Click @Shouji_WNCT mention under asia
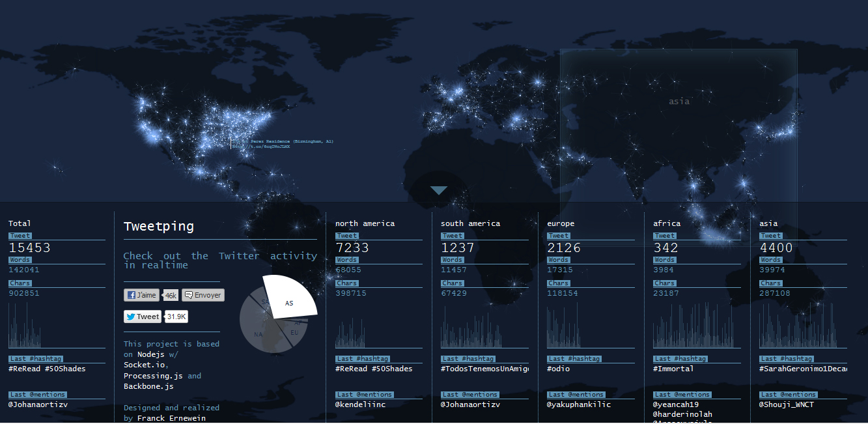The image size is (868, 424). (x=786, y=404)
